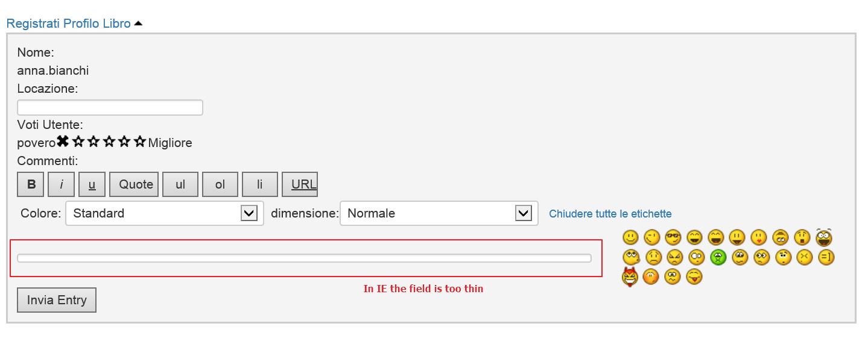The height and width of the screenshot is (341, 868).
Task: Open the dimensione Normale dropdown
Action: [x=439, y=213]
